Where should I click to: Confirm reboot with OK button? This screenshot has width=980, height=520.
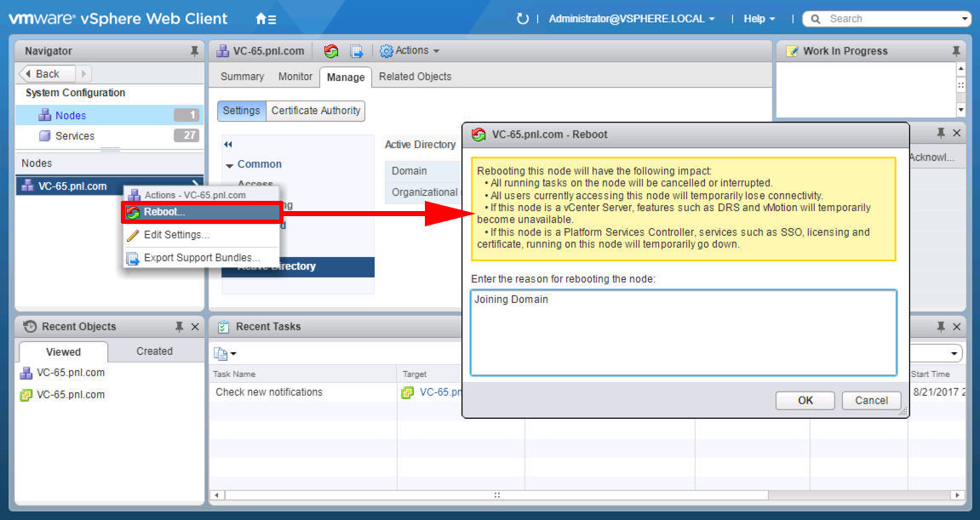[x=805, y=401]
